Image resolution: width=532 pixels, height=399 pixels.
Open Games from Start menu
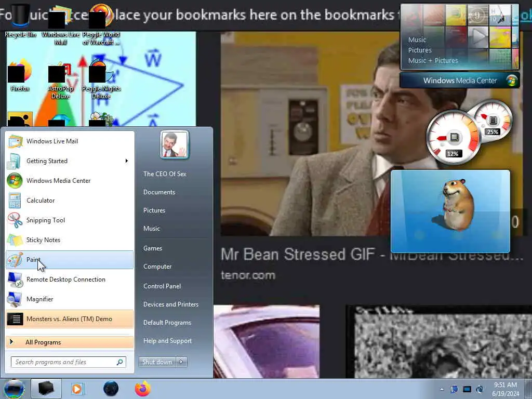pyautogui.click(x=153, y=248)
